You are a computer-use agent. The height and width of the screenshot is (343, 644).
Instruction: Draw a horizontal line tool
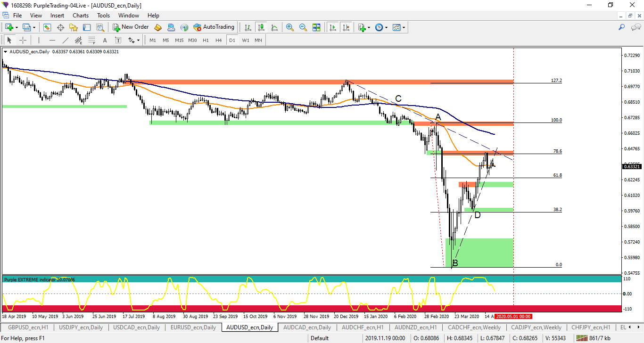[52, 40]
